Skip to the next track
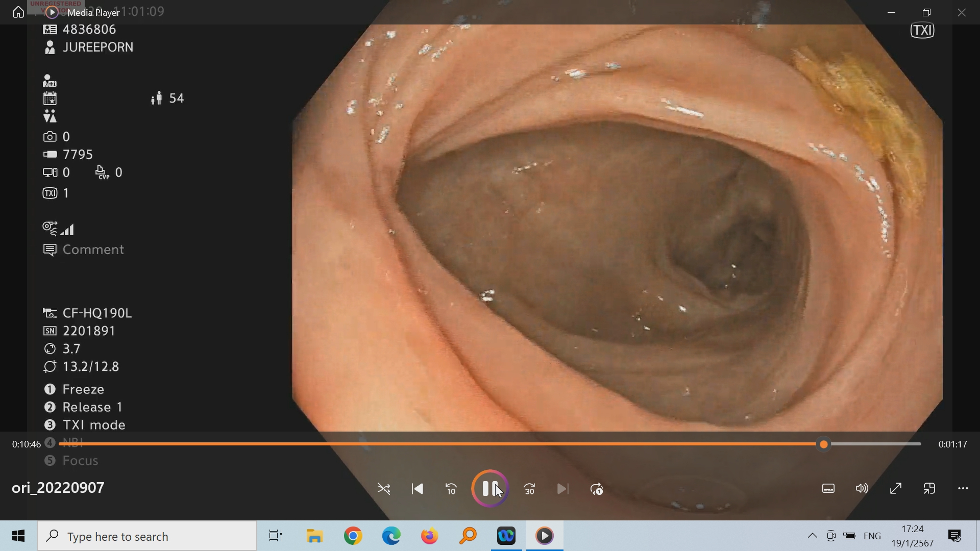The height and width of the screenshot is (551, 980). (563, 489)
